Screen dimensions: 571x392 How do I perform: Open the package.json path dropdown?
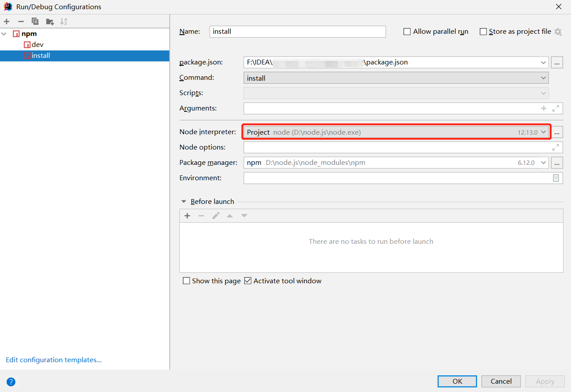[x=543, y=62]
